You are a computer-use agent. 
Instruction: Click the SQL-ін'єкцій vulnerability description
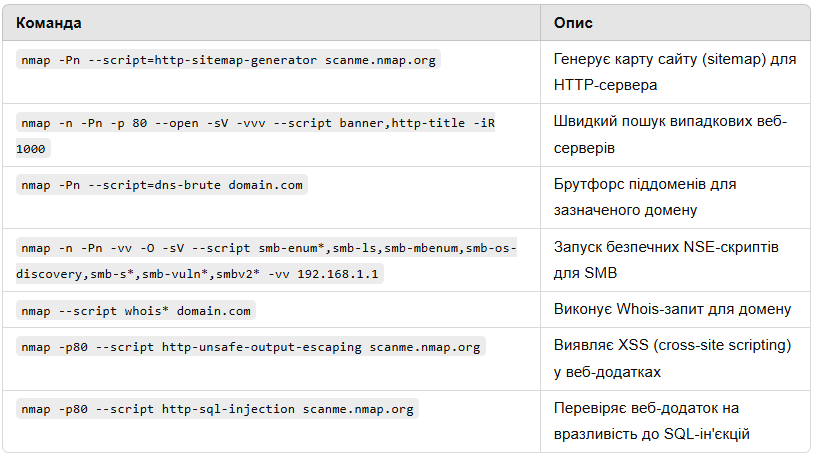(652, 421)
